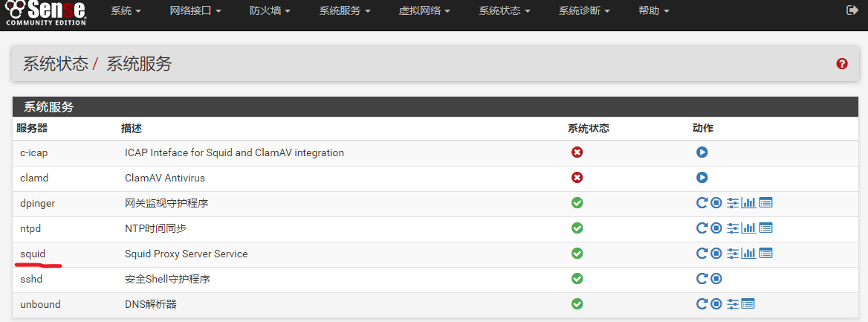Open help question mark icon
This screenshot has height=322, width=868.
842,64
